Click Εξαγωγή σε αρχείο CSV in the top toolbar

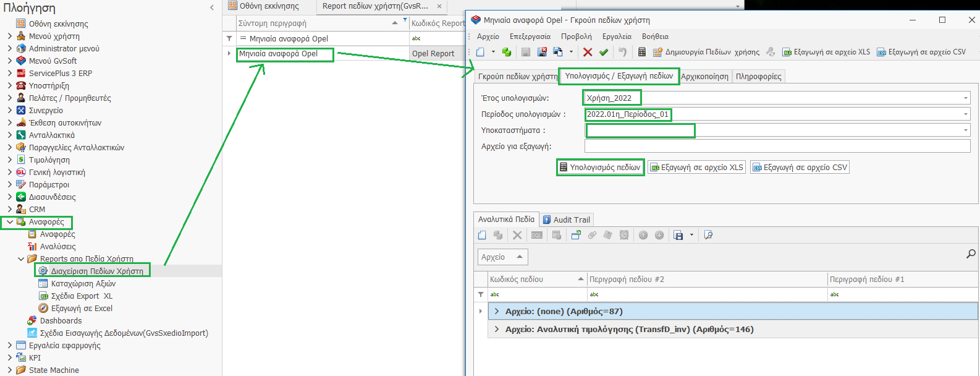[x=921, y=52]
